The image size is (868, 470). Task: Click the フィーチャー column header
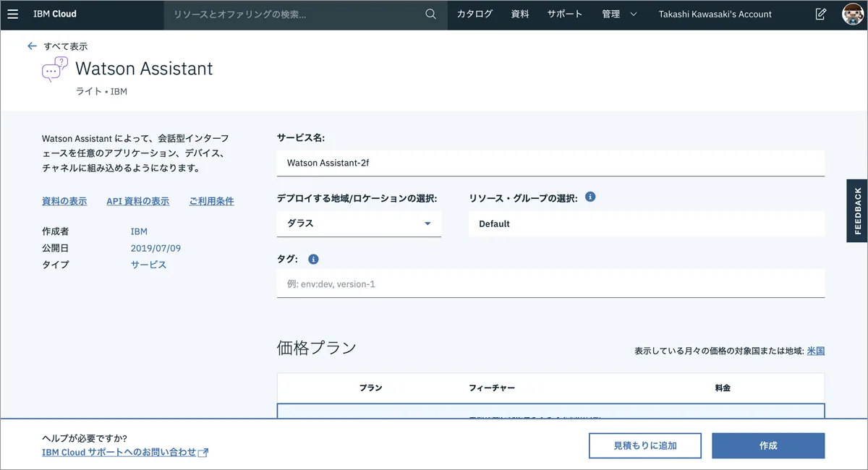click(492, 388)
